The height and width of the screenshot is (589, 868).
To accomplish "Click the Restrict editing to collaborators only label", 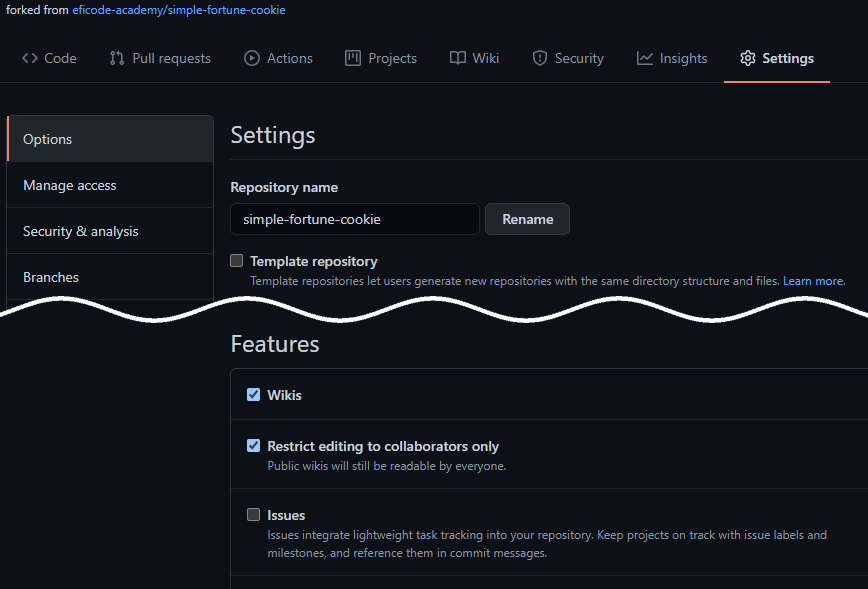I will coord(383,446).
